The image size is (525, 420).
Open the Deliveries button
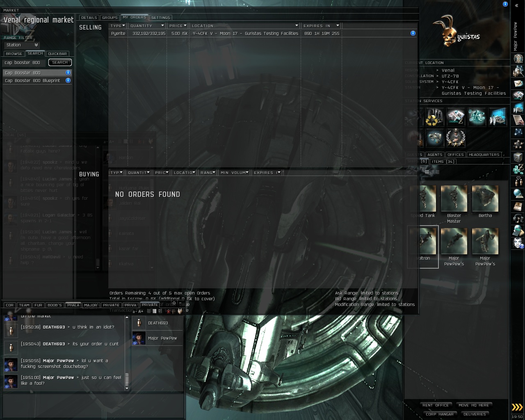pyautogui.click(x=475, y=414)
